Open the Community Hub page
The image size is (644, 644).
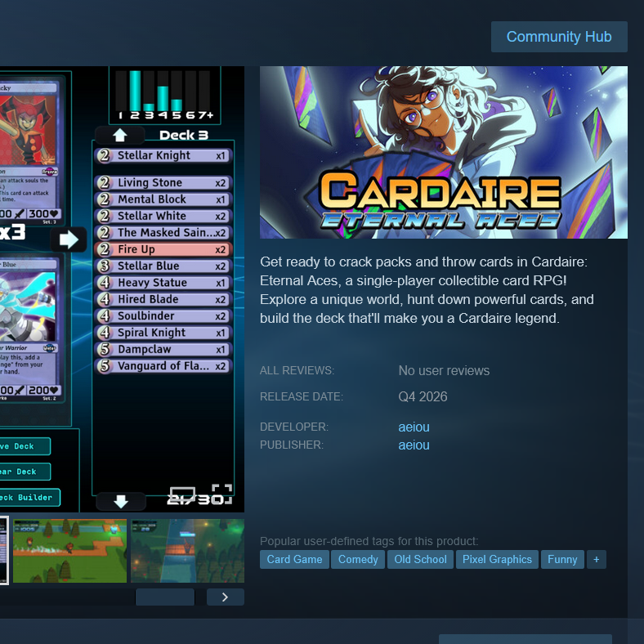click(x=559, y=37)
